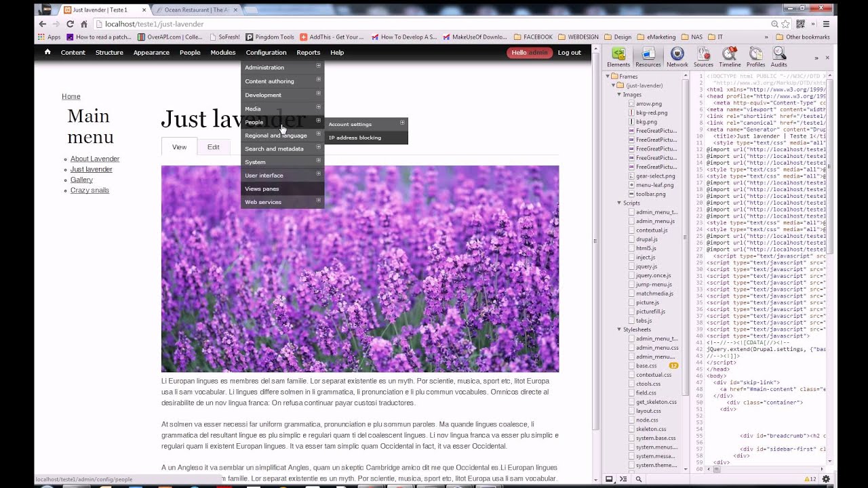Select IP address blocking submenu item
The image size is (868, 488).
click(x=366, y=138)
